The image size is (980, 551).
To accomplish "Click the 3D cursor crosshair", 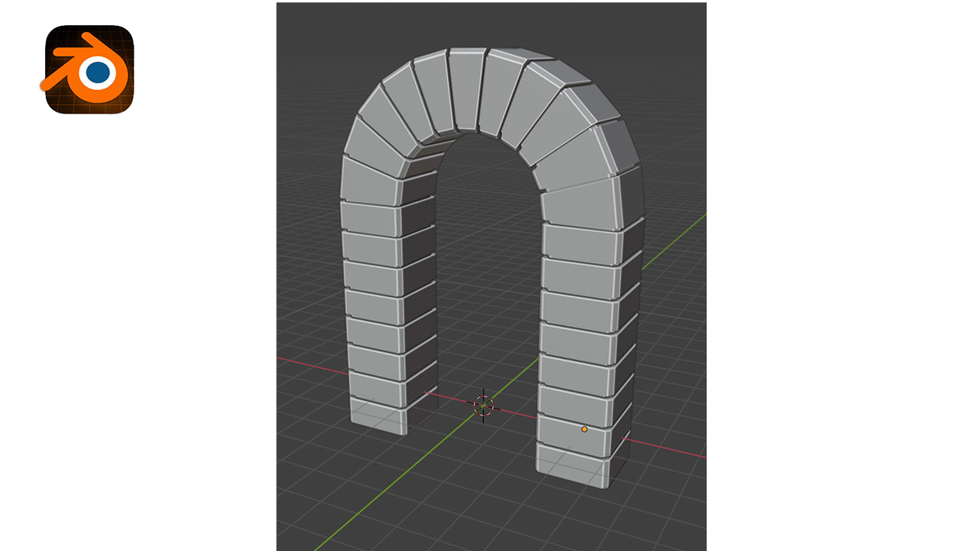I will [x=483, y=406].
